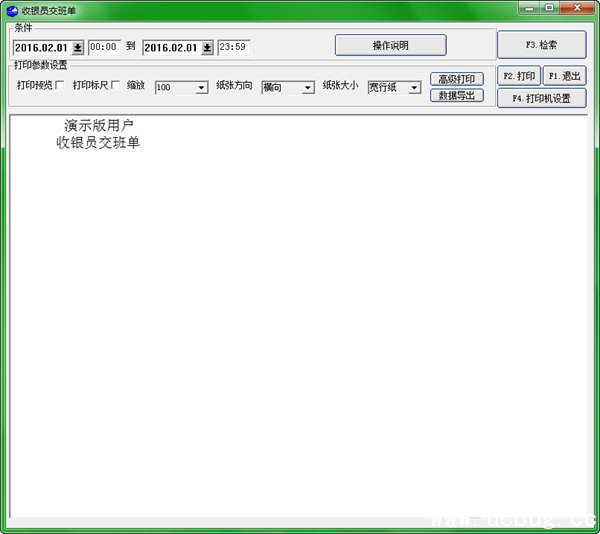Maximize the 收银员交班单 window

pyautogui.click(x=550, y=8)
